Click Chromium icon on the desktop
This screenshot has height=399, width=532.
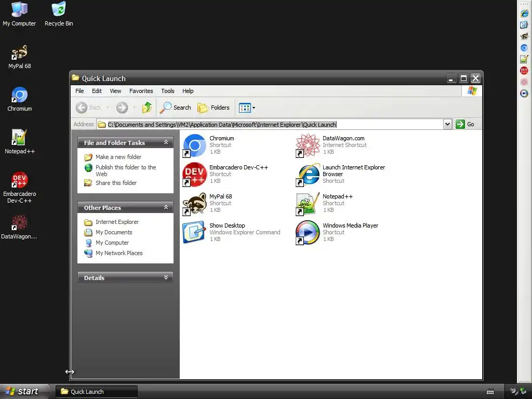pyautogui.click(x=19, y=99)
